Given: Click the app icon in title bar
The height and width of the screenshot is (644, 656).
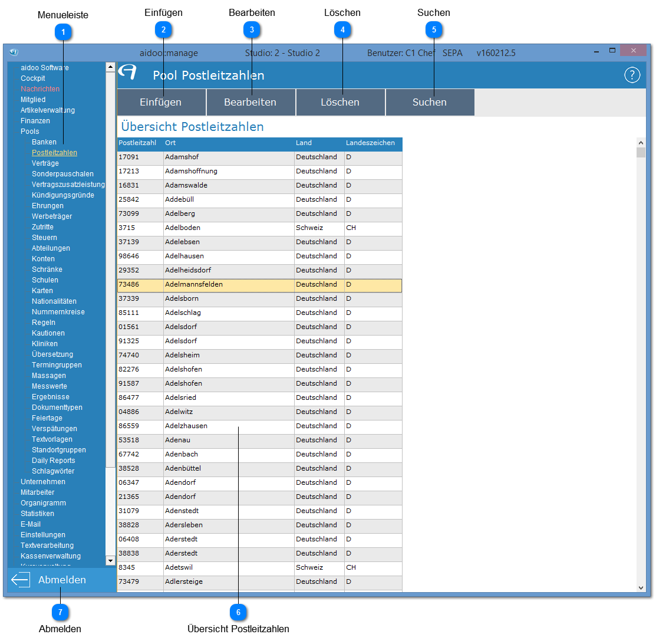Looking at the screenshot, I should [14, 52].
